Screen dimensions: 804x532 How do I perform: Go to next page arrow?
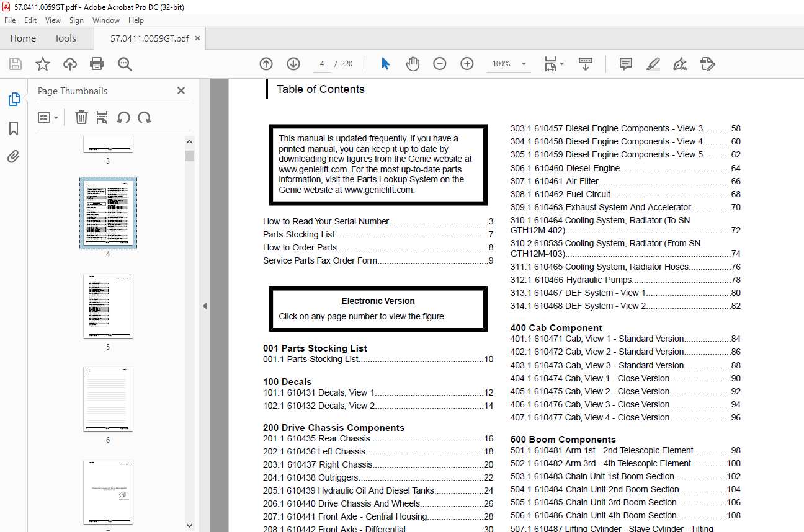pos(293,64)
